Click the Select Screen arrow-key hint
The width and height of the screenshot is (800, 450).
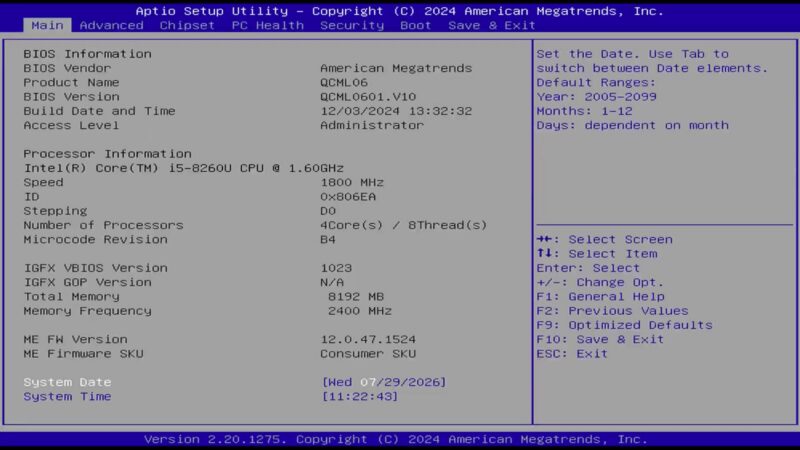point(605,239)
